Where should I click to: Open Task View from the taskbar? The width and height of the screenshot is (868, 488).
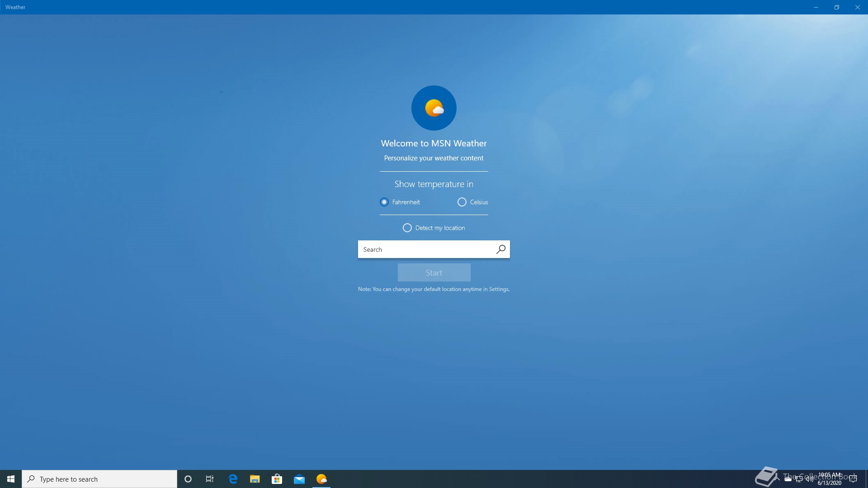(210, 479)
